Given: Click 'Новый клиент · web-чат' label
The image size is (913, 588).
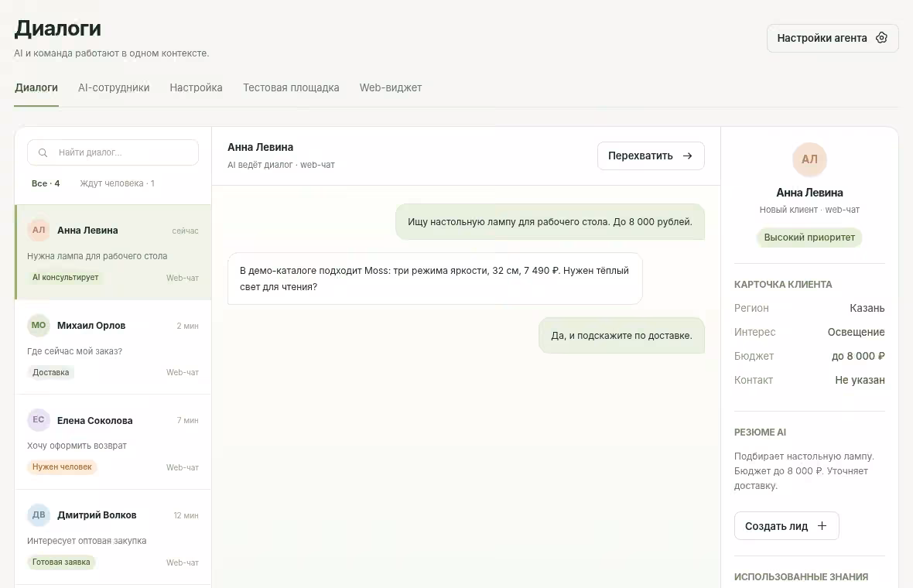Looking at the screenshot, I should 809,210.
